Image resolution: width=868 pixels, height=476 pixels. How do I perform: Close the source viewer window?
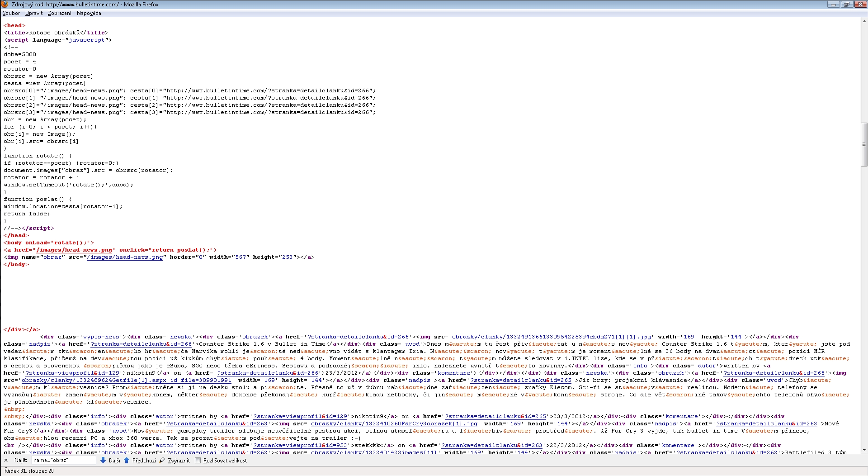859,4
